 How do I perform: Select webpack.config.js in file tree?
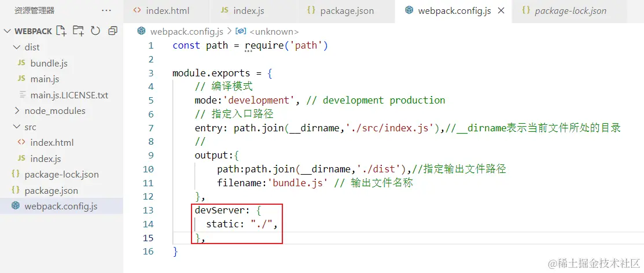point(61,206)
